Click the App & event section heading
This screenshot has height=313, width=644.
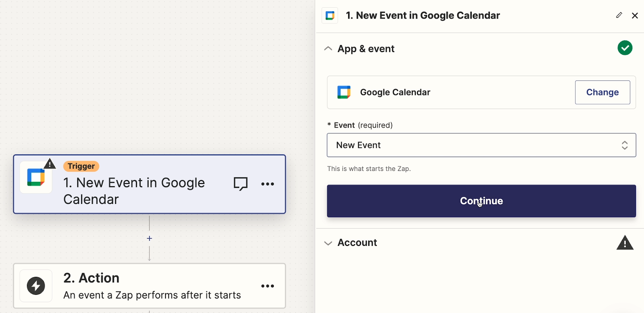click(x=366, y=49)
